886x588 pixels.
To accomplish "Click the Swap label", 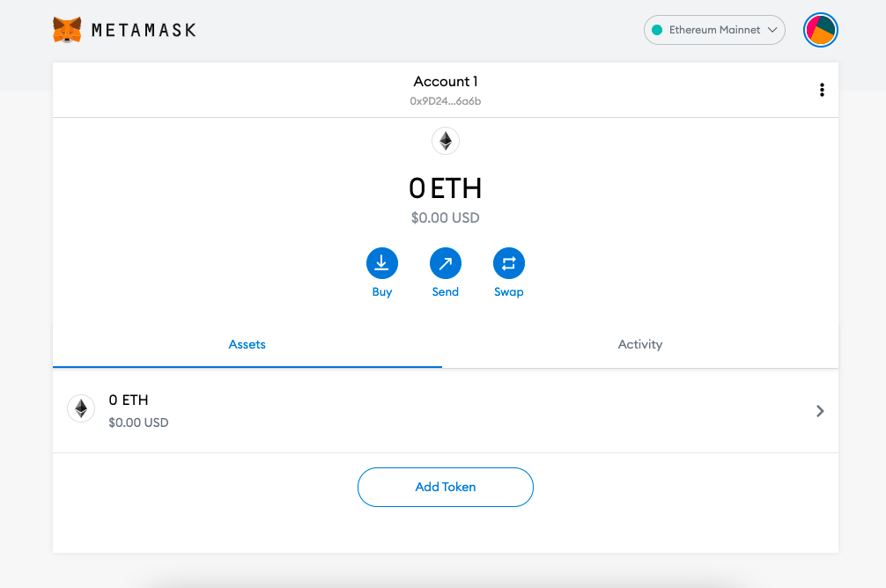I will (x=508, y=292).
